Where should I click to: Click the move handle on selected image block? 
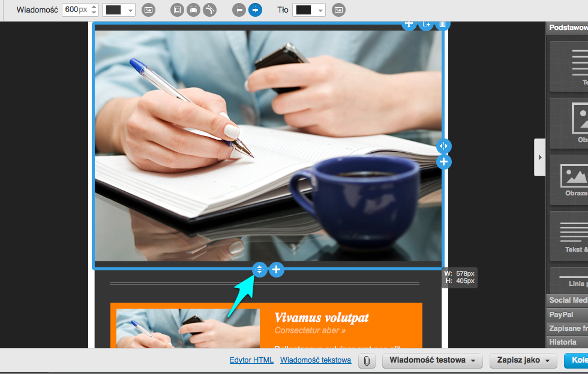point(409,25)
